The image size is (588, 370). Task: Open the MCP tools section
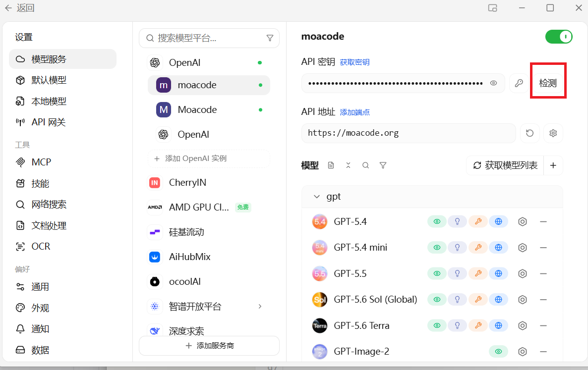click(x=62, y=162)
